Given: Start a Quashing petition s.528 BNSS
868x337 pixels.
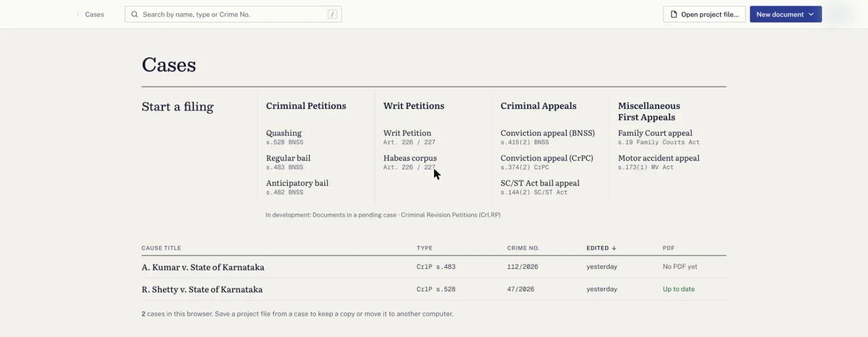Looking at the screenshot, I should [285, 137].
